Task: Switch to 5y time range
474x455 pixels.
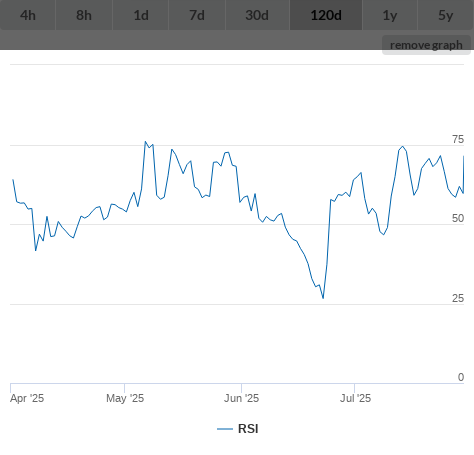Action: 446,15
